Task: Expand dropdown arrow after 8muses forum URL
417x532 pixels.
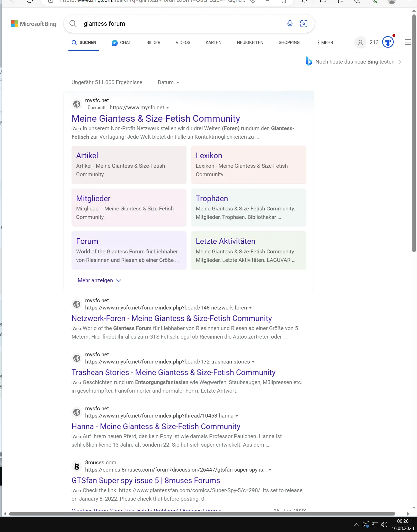Action: 270,470
